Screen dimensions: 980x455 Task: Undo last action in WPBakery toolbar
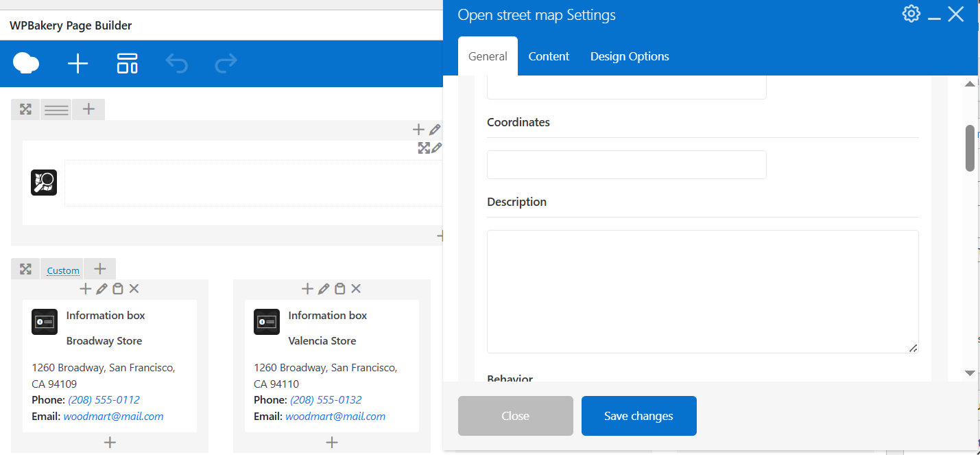[x=177, y=63]
